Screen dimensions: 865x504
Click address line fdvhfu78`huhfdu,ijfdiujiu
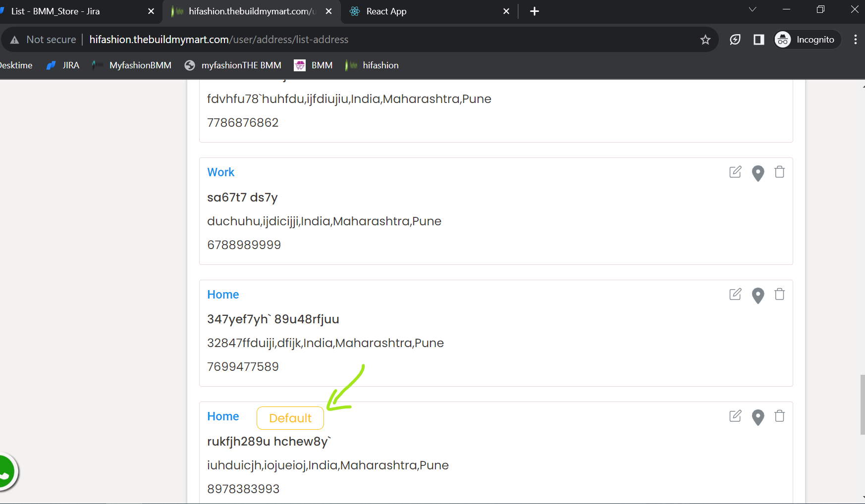pyautogui.click(x=349, y=99)
